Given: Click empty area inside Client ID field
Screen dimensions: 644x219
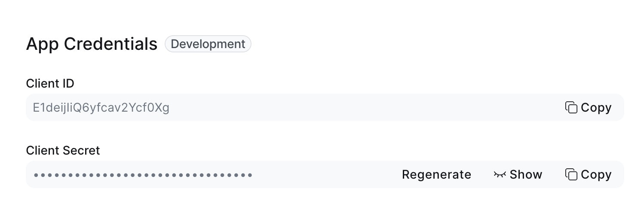Looking at the screenshot, I should tap(365, 107).
